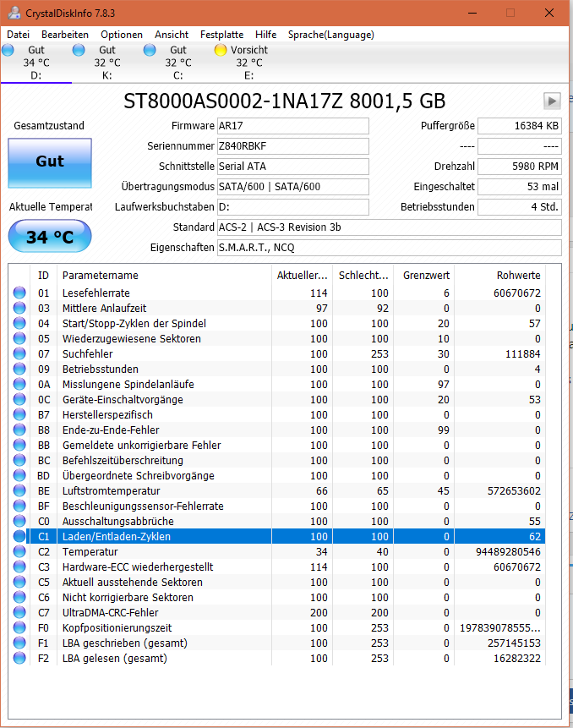The image size is (573, 728).
Task: Click status icon for UltraDMA-CRC-Fehler
Action: point(19,612)
